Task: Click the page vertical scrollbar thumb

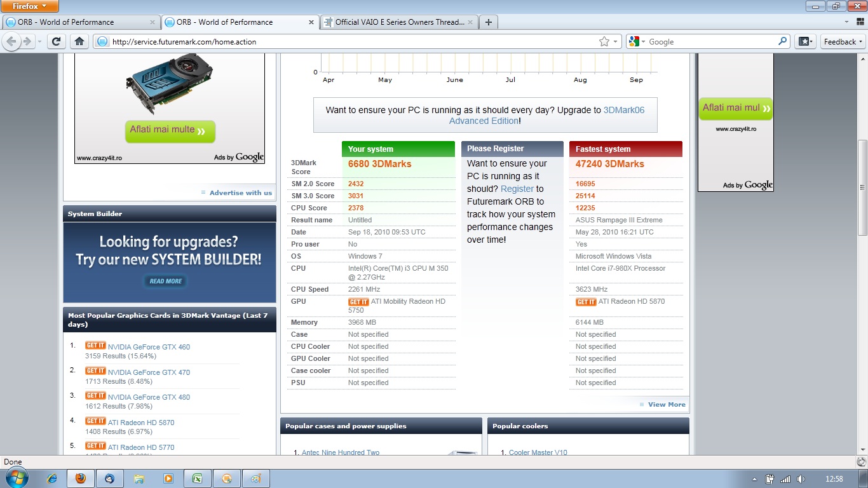Action: 862,189
